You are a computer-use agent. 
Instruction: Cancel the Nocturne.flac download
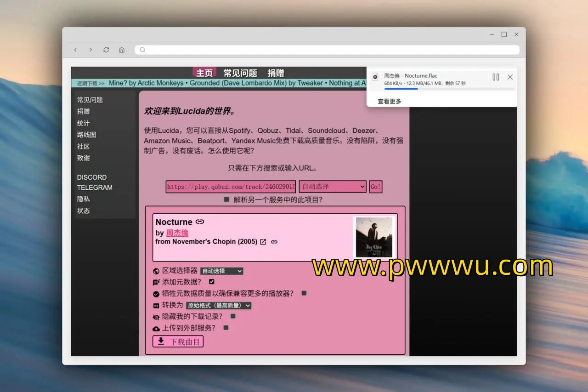(x=510, y=77)
